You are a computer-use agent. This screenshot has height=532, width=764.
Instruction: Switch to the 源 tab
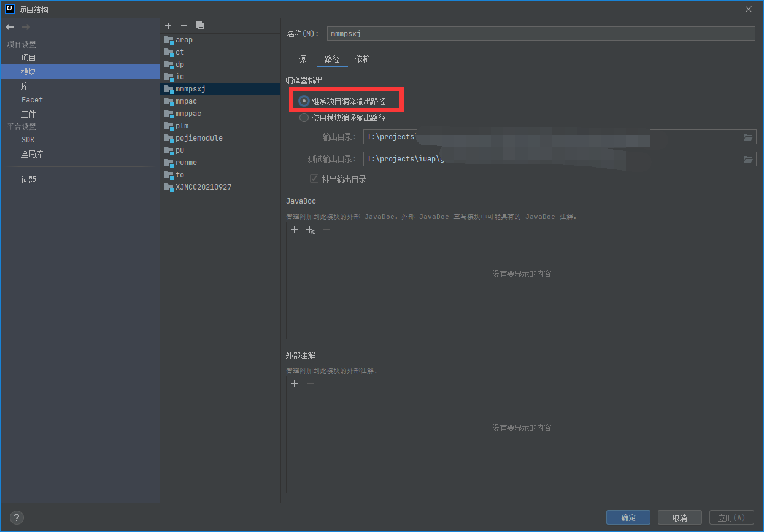click(302, 59)
